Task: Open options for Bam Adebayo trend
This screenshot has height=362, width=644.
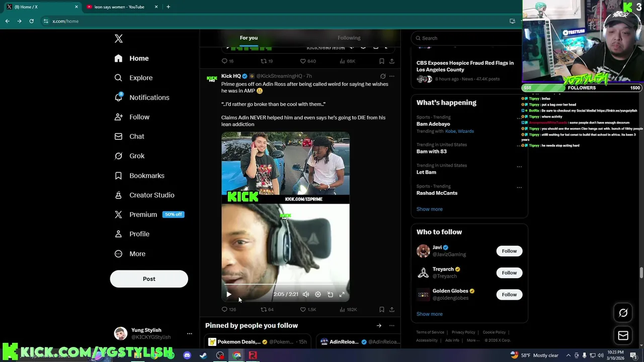Action: tap(519, 118)
